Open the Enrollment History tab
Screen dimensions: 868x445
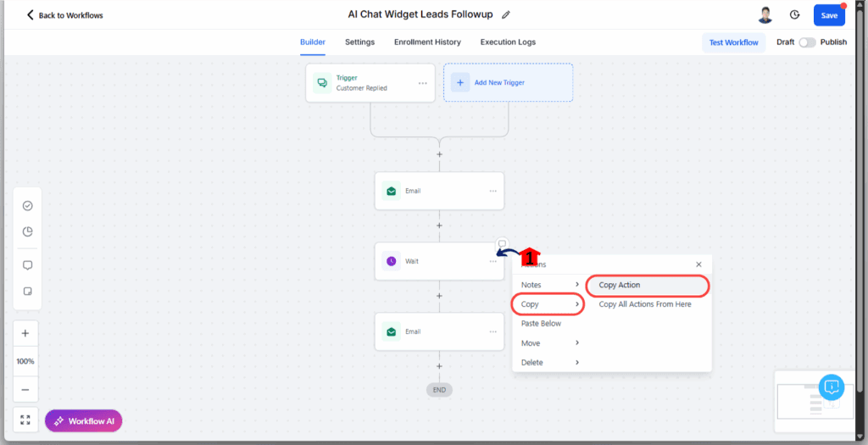427,42
